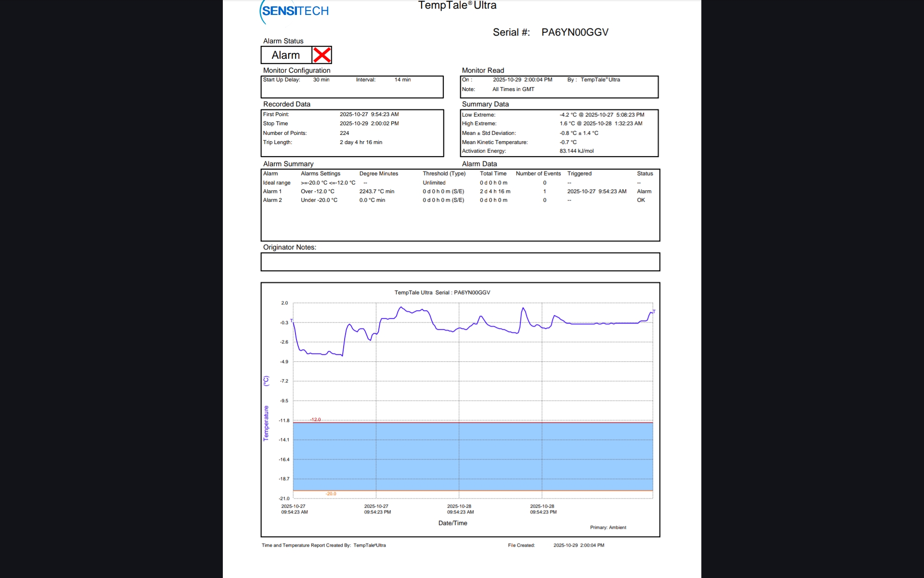Click the end marker T on the temperature curve
The width and height of the screenshot is (924, 578).
point(654,312)
